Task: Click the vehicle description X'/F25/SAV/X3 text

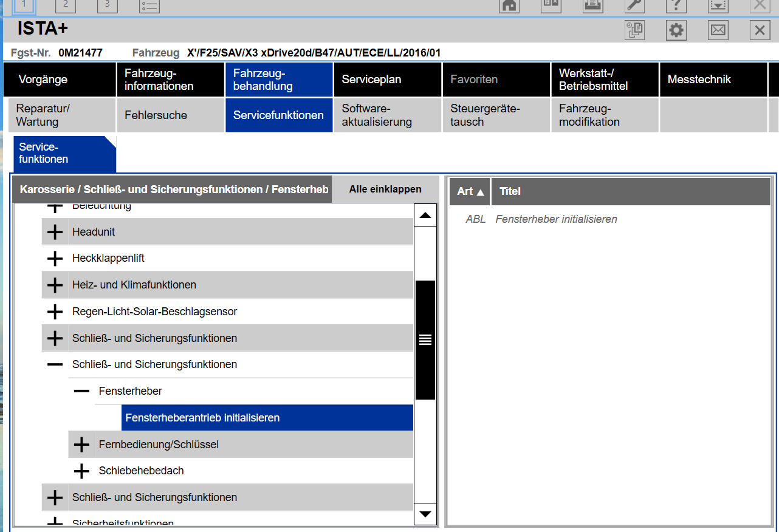Action: [314, 53]
